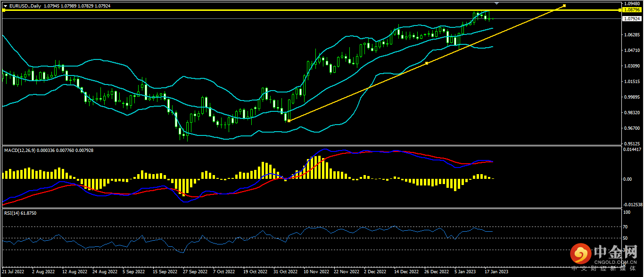This screenshot has width=644, height=277.
Task: Click the 1.09480 top price scale value
Action: click(x=631, y=3)
